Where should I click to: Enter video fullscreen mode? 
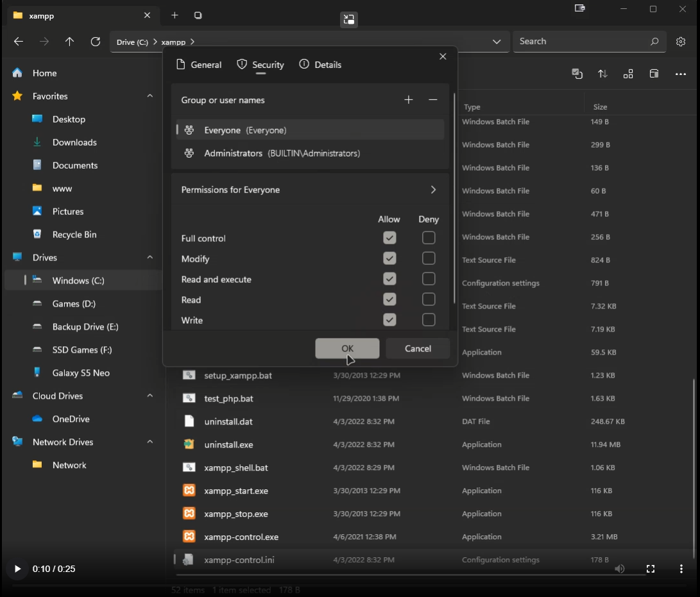click(651, 568)
